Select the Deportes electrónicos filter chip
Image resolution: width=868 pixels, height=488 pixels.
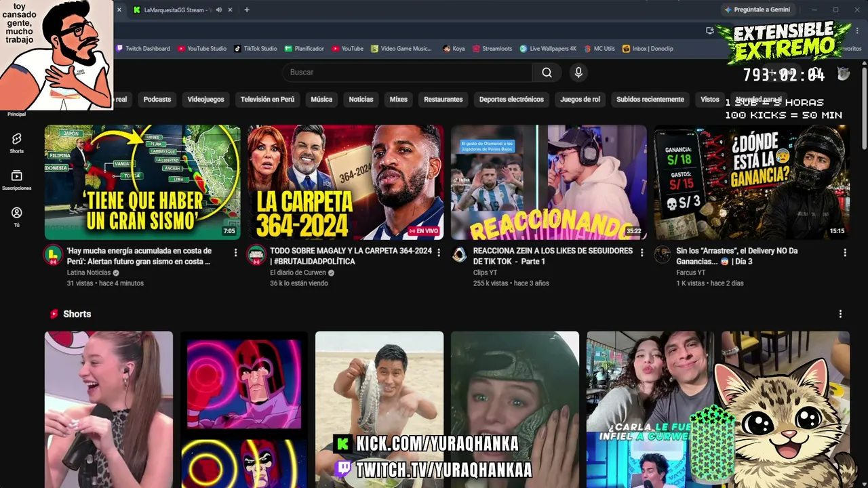[511, 99]
